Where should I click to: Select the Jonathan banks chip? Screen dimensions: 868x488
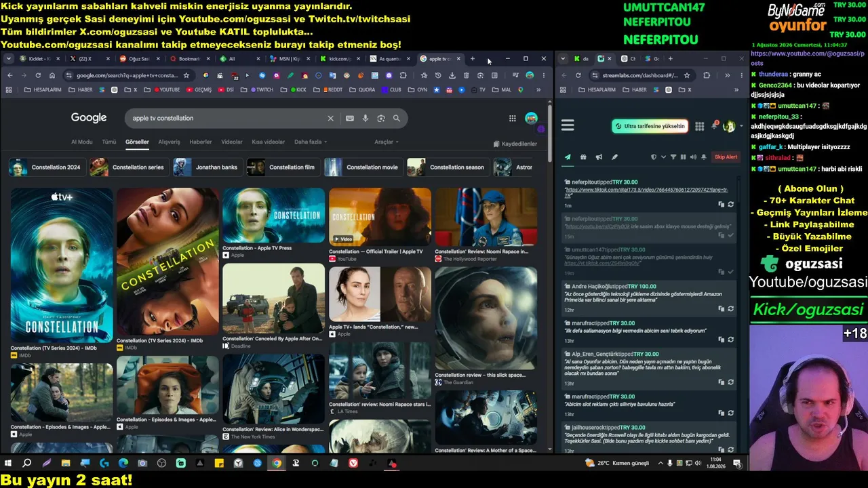point(207,167)
